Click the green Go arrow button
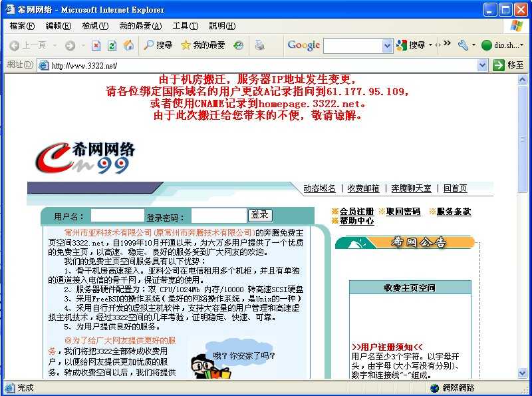 point(499,65)
